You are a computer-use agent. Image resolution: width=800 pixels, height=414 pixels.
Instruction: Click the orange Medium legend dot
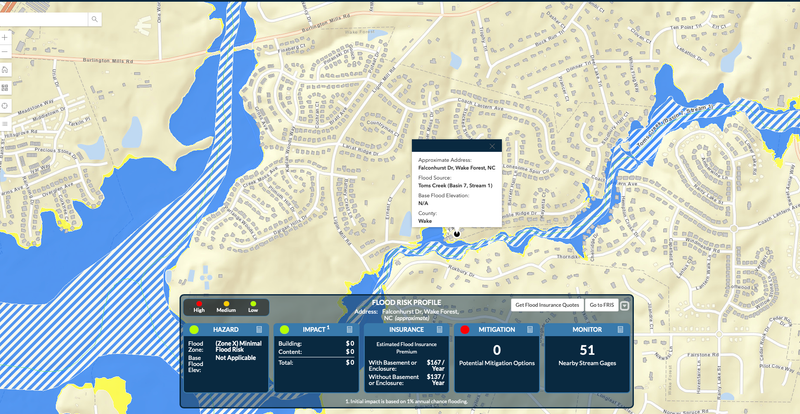(x=226, y=304)
